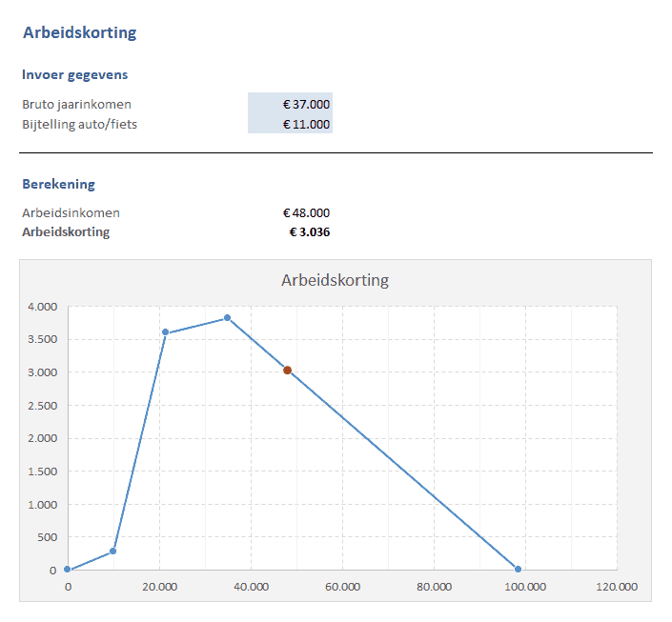The image size is (672, 622).
Task: Click the data point at the chart origin
Action: [68, 570]
